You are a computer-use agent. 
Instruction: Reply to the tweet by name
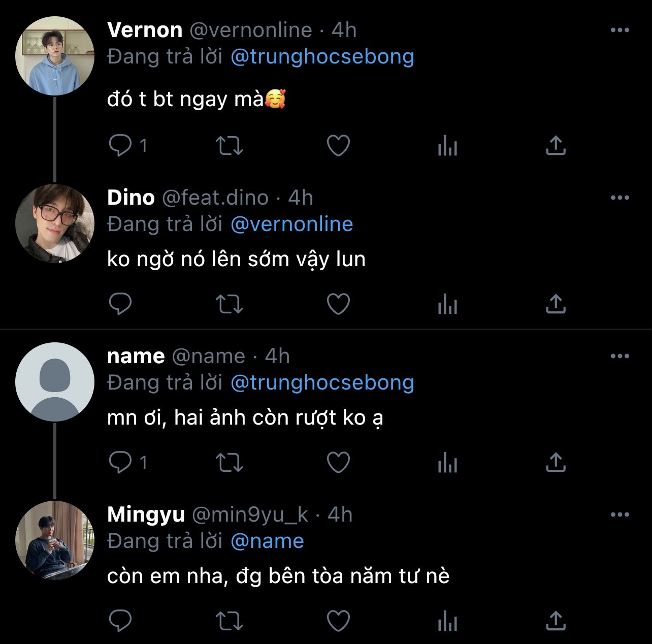[120, 462]
